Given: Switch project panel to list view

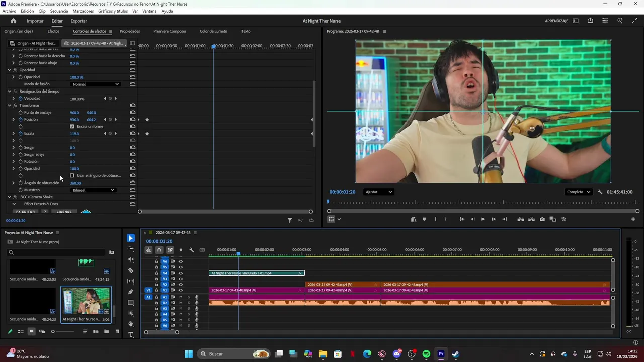Looking at the screenshot, I should 21,331.
